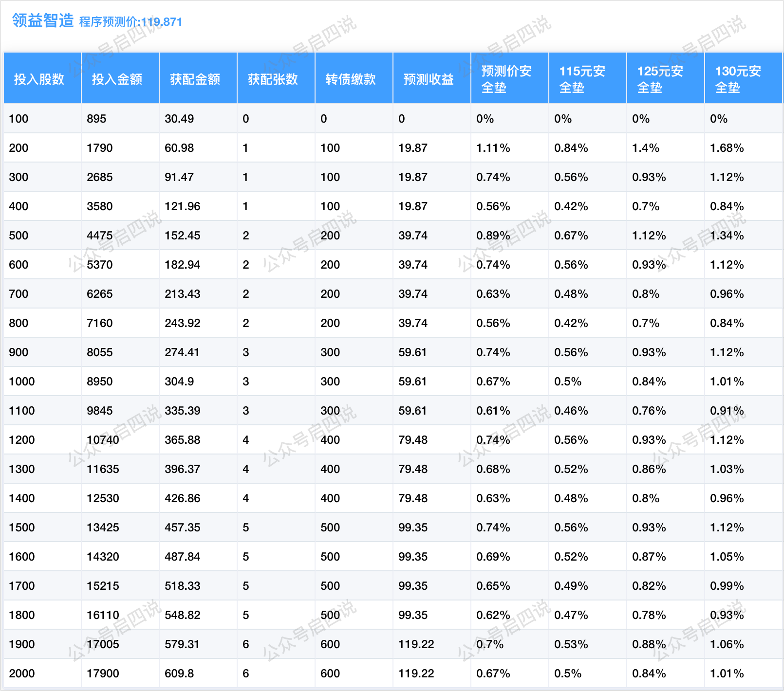The height and width of the screenshot is (691, 784).
Task: Select the 投入股数 cell showing 1000
Action: [22, 382]
